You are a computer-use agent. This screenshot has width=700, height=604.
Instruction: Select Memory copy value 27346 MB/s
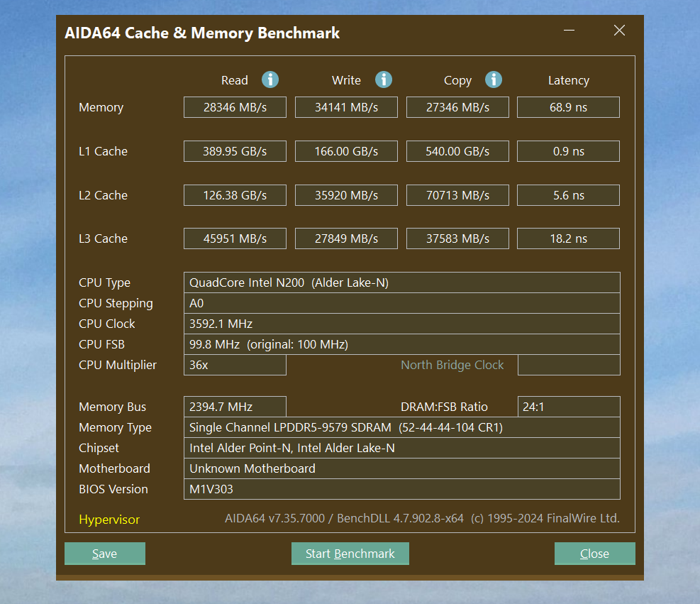pos(457,107)
